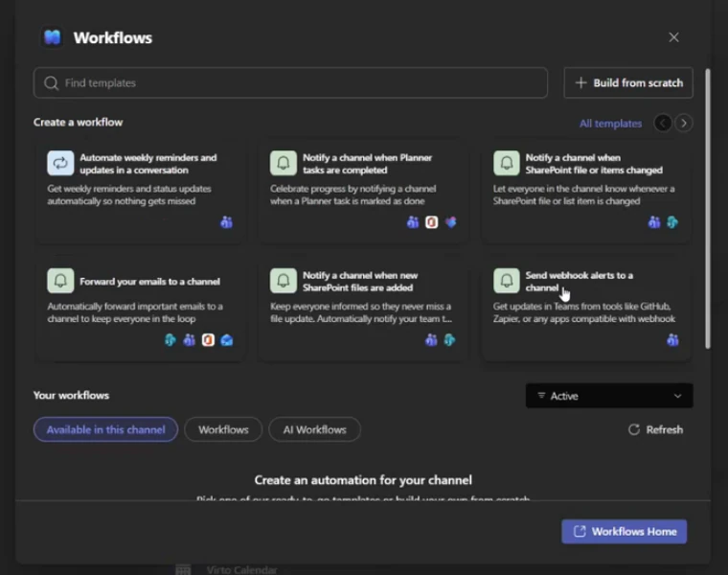Click Office icon on Planner tasks completed card
The width and height of the screenshot is (728, 575).
(x=431, y=222)
